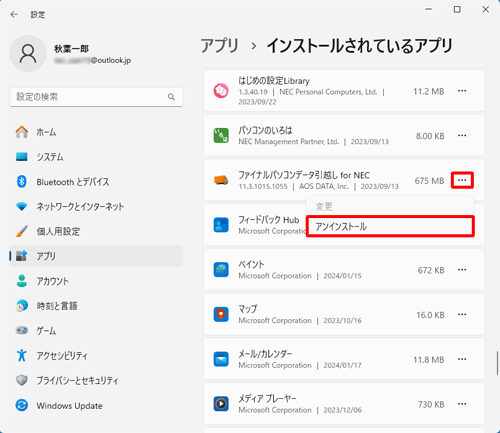
Task: Click the プライバシーとセキュリティ shield icon
Action: [22, 380]
